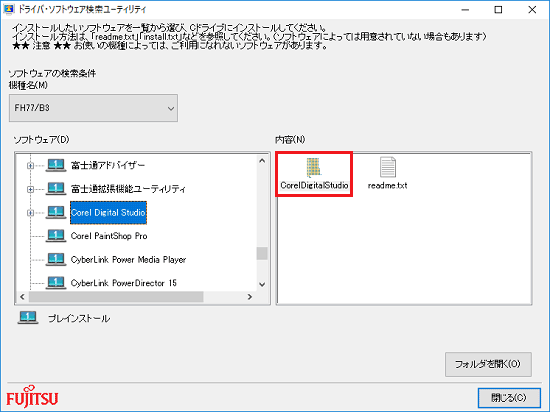The image size is (550, 412).
Task: Click the ソフトウェア(D) label
Action: 41,140
